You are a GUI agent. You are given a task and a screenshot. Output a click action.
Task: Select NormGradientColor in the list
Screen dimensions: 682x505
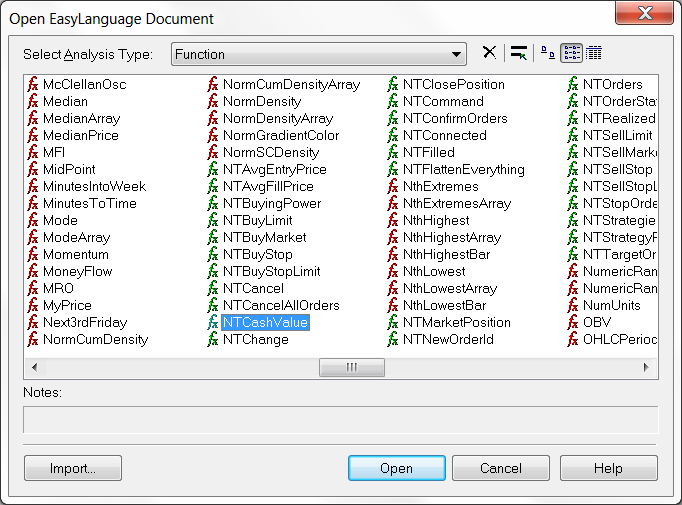pos(281,135)
